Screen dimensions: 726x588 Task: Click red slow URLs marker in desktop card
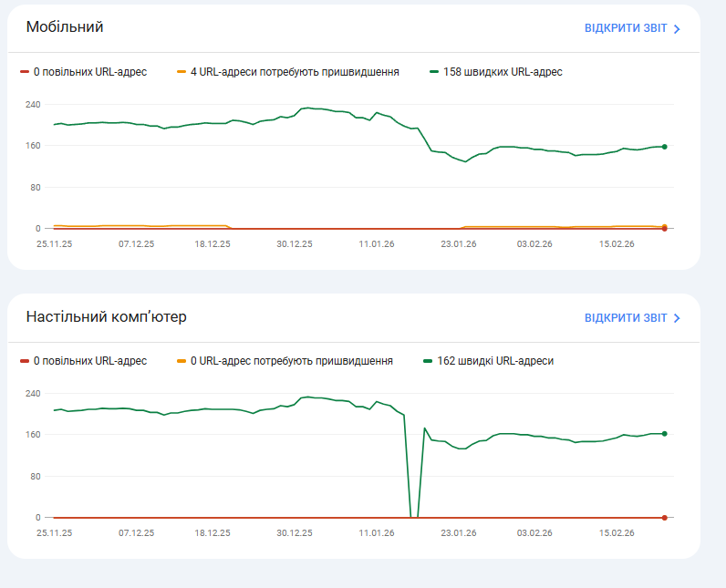pyautogui.click(x=24, y=361)
